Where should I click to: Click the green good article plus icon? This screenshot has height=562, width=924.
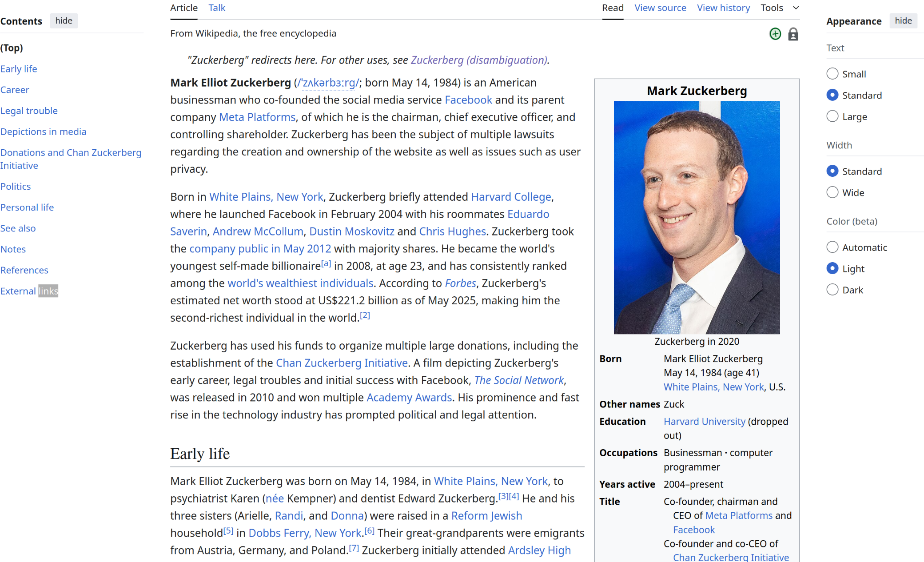click(775, 34)
